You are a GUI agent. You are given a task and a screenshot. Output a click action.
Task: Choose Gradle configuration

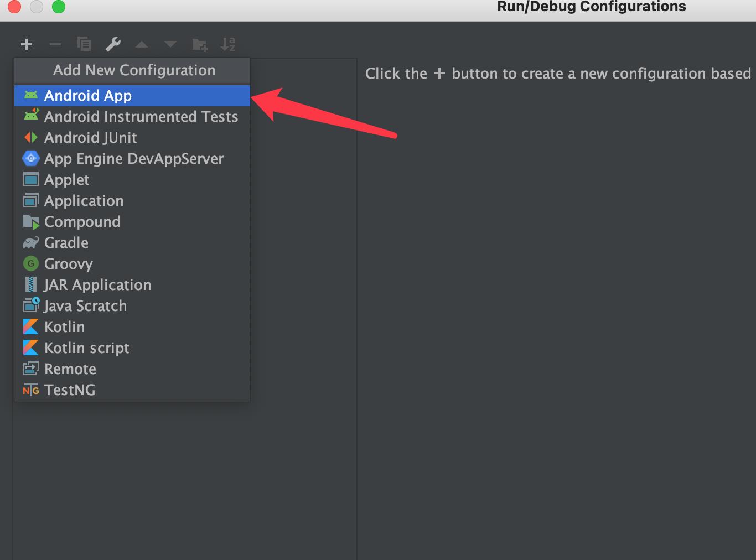(x=132, y=243)
